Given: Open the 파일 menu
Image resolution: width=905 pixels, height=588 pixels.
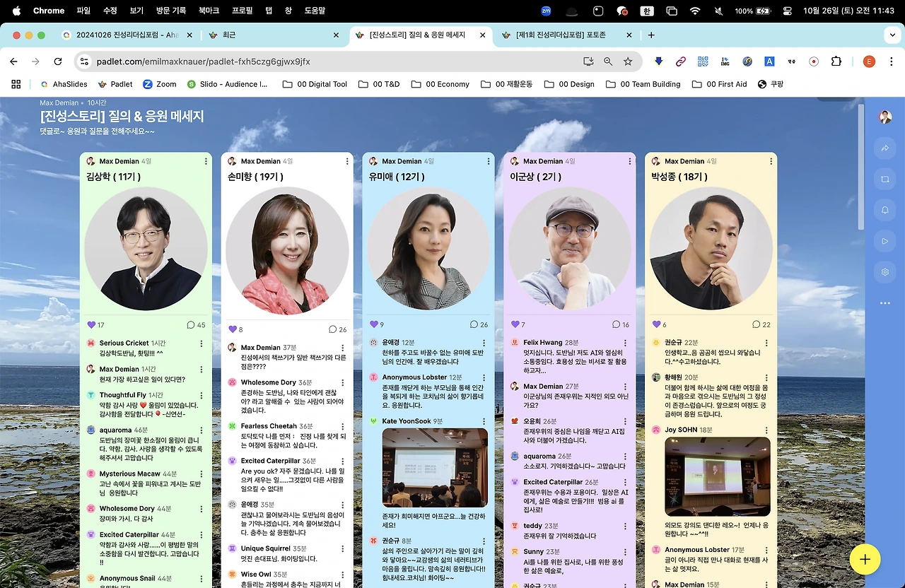Looking at the screenshot, I should 83,11.
